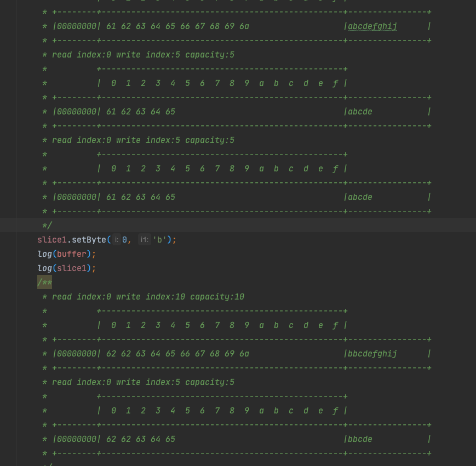Click 'write index:10' in the comment
The height and width of the screenshot is (466, 476).
150,297
